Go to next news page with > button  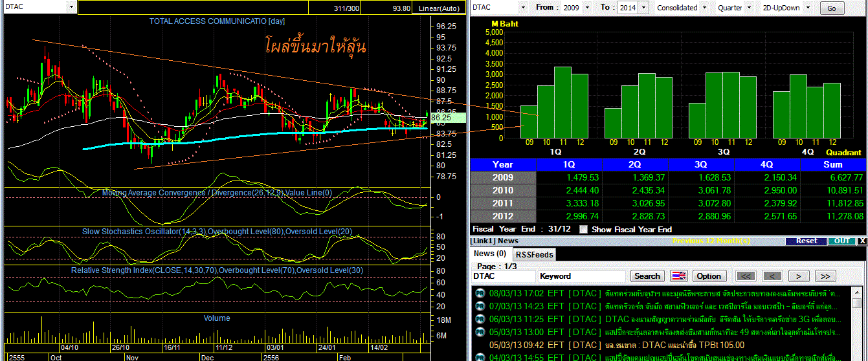[x=799, y=276]
